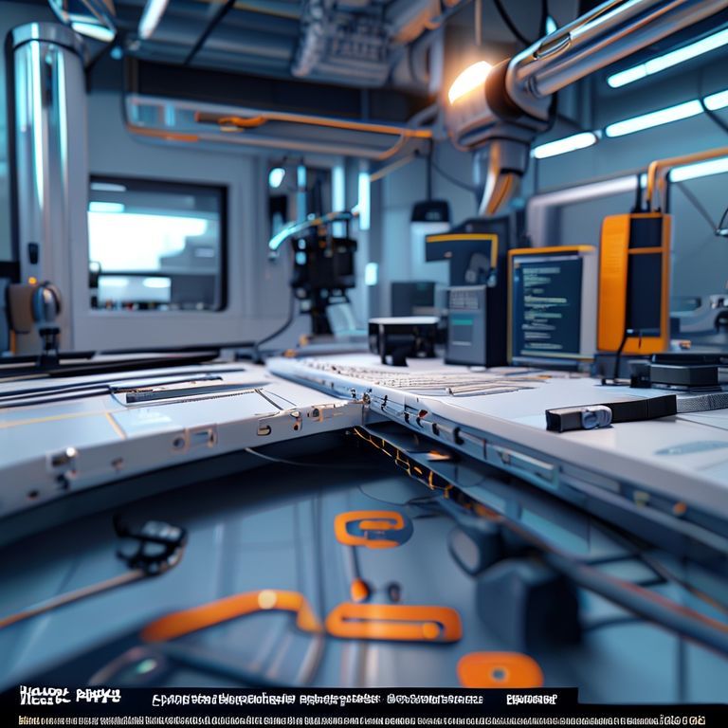Viewport: 728px width, 728px height.
Task: Select the tall orange equipment unit
Action: [633, 281]
